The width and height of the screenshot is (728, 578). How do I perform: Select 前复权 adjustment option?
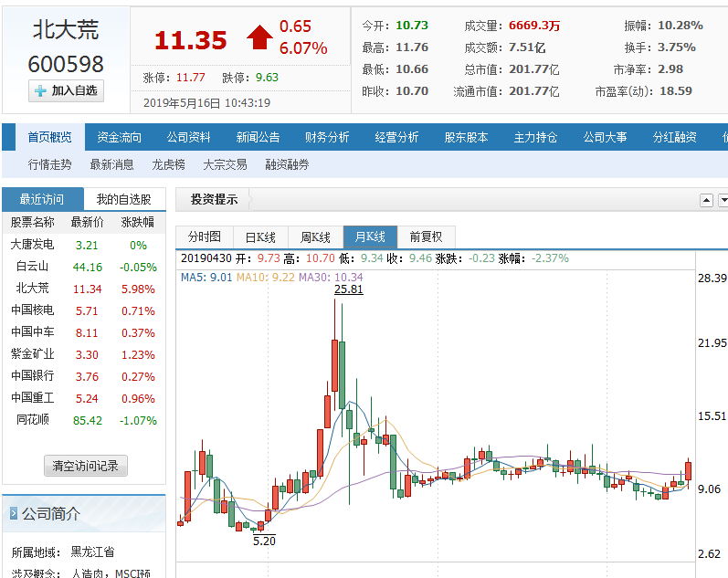tap(426, 236)
